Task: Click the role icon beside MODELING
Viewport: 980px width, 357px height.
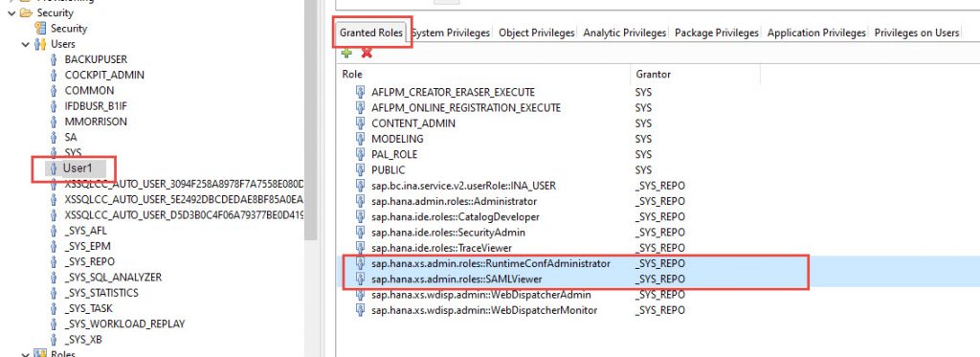Action: coord(360,139)
